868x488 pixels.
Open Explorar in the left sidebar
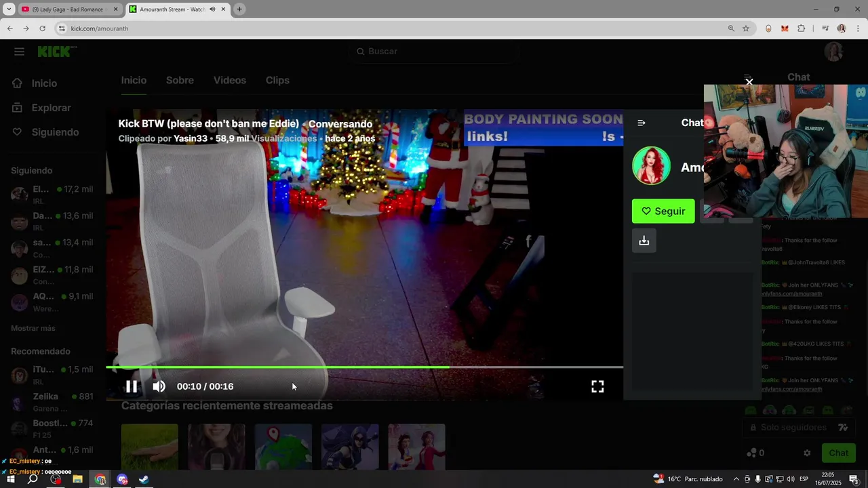point(51,108)
